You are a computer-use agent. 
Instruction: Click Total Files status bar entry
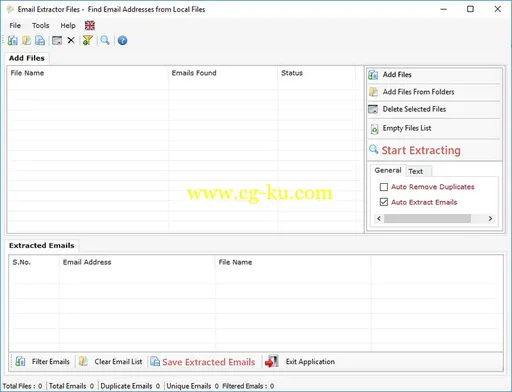pyautogui.click(x=22, y=386)
